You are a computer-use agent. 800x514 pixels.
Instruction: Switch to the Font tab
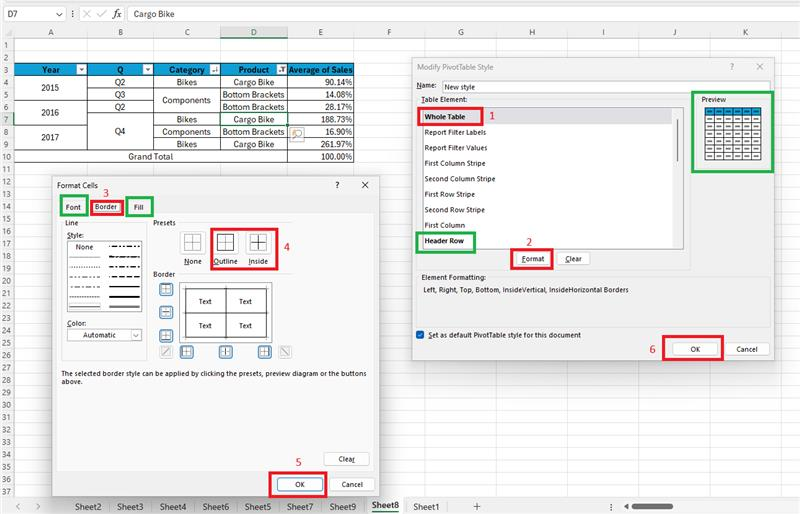pyautogui.click(x=73, y=207)
